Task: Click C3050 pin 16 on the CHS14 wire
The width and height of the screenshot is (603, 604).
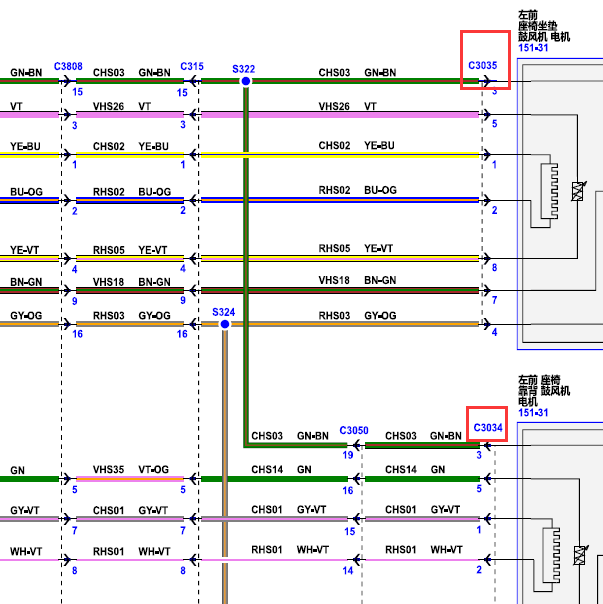Action: point(348,490)
